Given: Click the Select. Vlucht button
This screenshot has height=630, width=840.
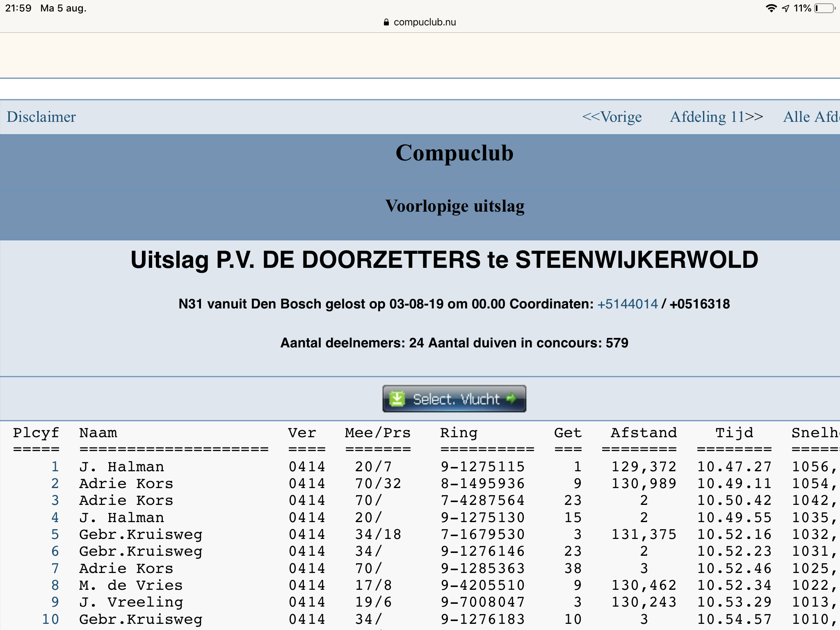Looking at the screenshot, I should pyautogui.click(x=454, y=399).
